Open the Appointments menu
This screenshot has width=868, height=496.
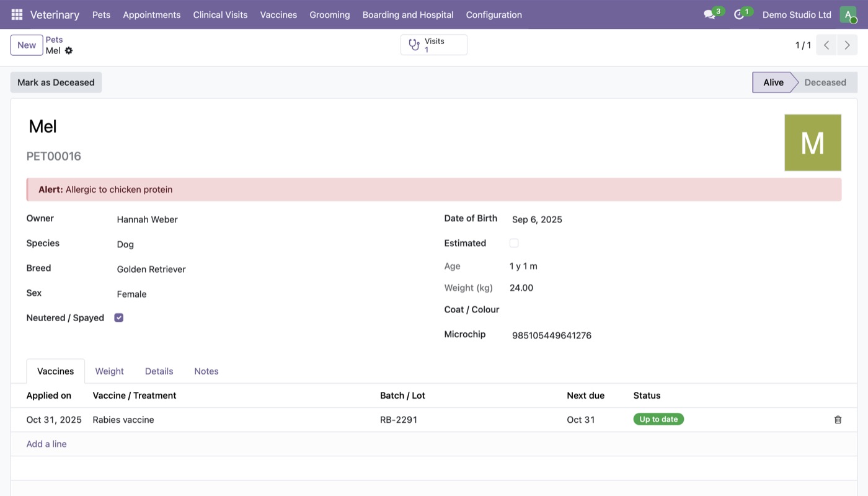point(152,14)
